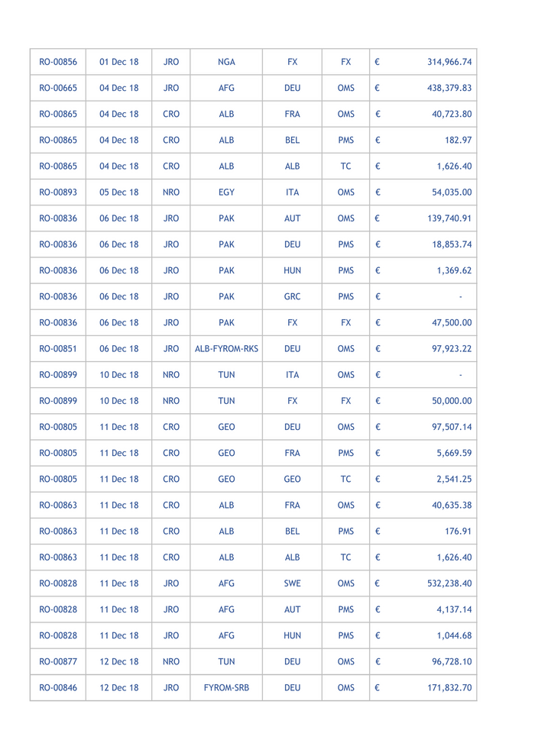Click the RO-00665 reference cell

pos(58,88)
